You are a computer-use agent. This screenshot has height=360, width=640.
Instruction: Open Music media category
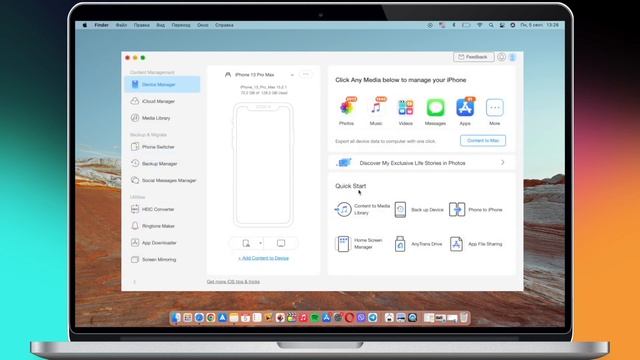[376, 111]
